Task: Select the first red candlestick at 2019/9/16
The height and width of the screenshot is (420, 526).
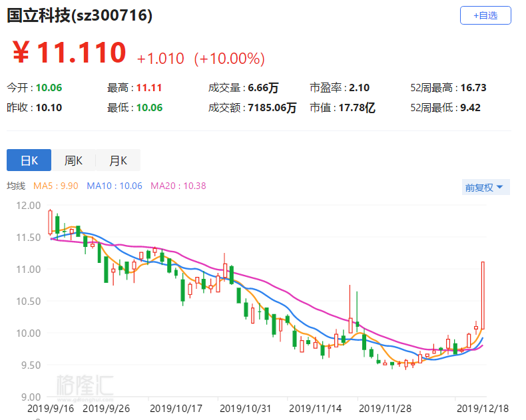Action: (x=51, y=222)
